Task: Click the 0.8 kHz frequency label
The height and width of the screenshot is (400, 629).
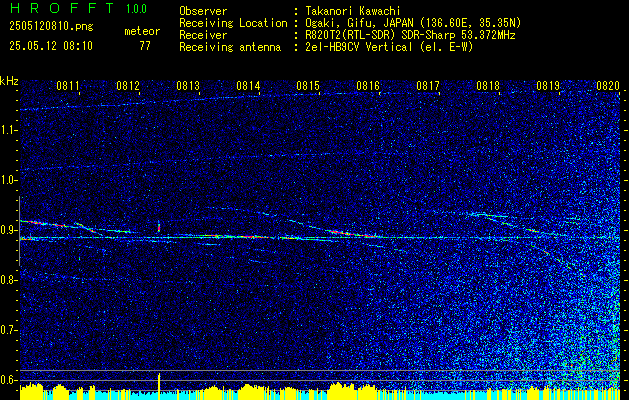Action: point(8,280)
